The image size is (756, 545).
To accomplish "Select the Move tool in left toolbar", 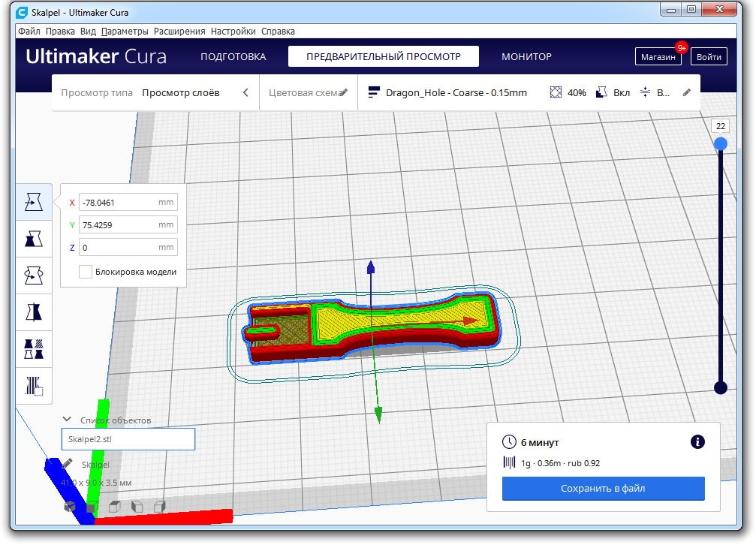I will click(34, 202).
